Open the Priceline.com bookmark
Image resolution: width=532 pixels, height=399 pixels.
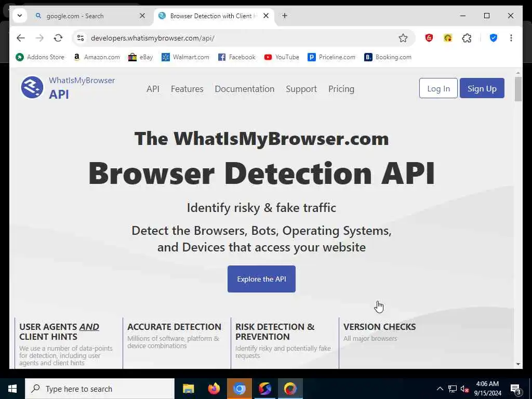tap(331, 57)
